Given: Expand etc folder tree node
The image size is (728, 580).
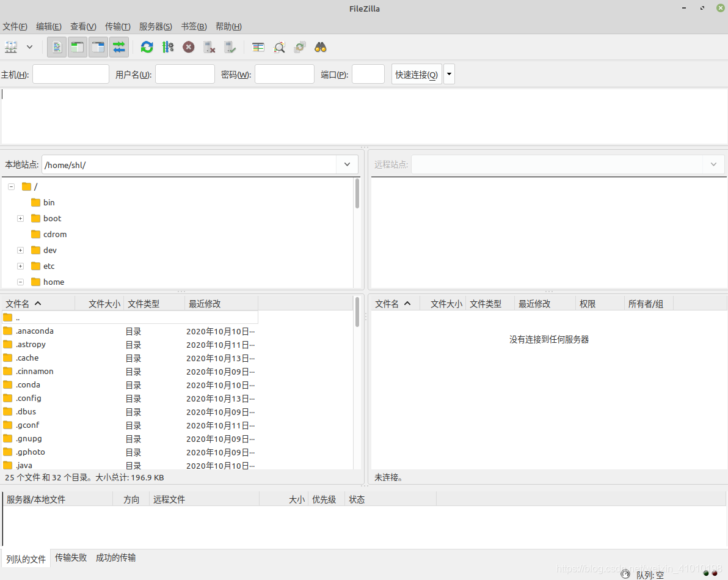Looking at the screenshot, I should pos(20,266).
